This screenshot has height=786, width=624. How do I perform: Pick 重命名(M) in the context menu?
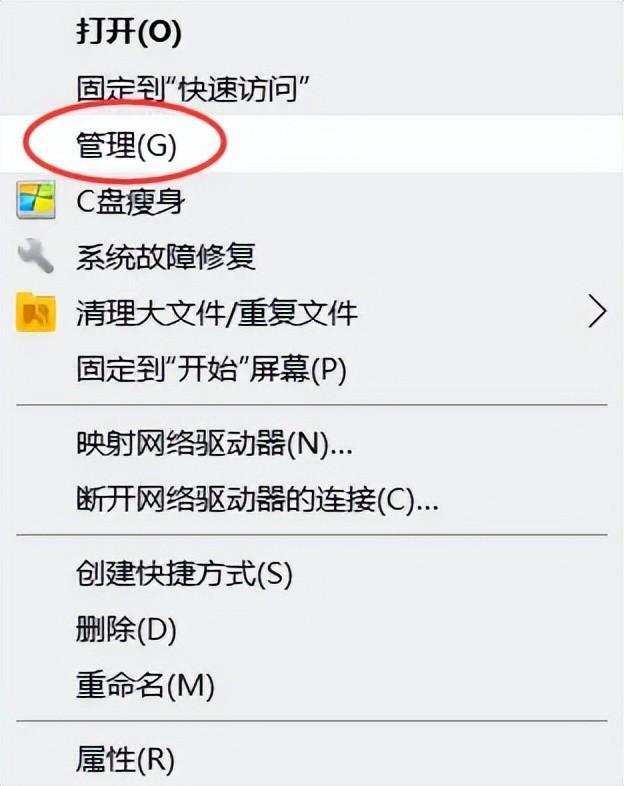point(312,685)
